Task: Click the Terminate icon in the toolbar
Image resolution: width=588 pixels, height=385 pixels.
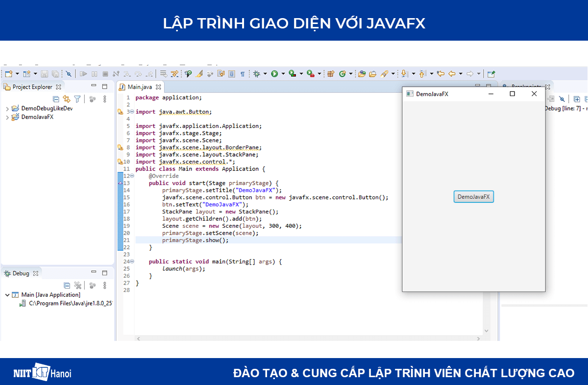Action: pyautogui.click(x=105, y=73)
